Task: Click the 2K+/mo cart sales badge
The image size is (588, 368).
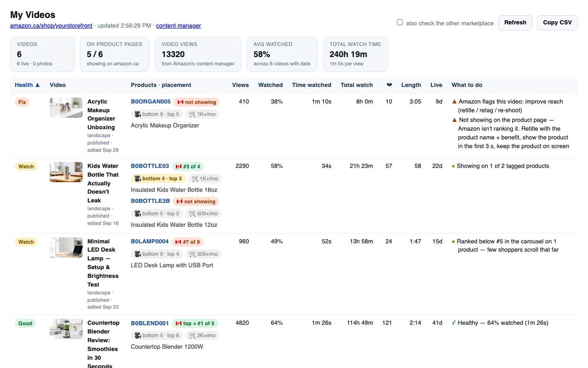Action: (203, 335)
